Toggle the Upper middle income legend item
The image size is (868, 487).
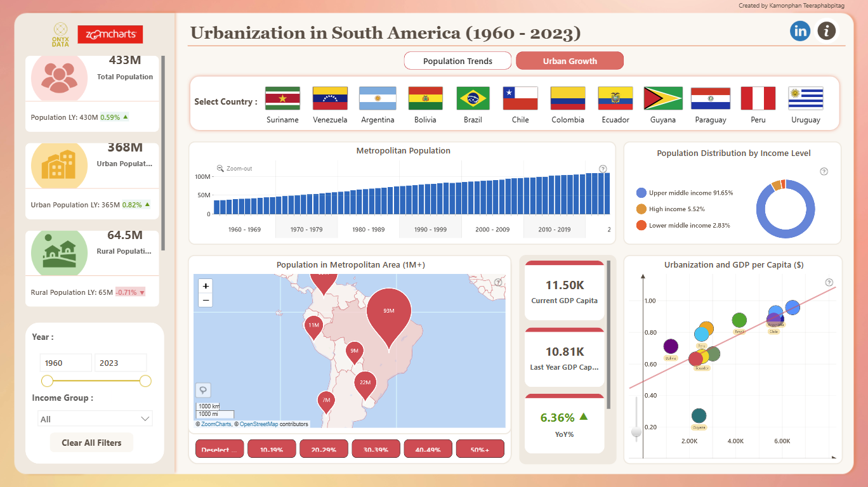685,193
